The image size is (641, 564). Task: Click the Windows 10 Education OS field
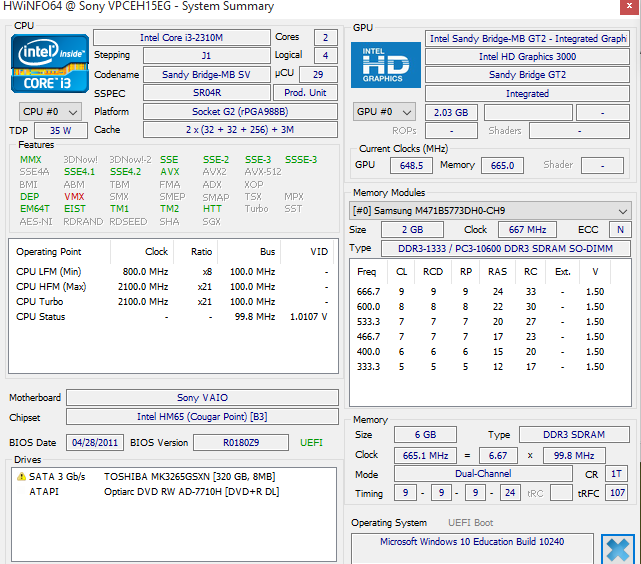click(x=473, y=542)
